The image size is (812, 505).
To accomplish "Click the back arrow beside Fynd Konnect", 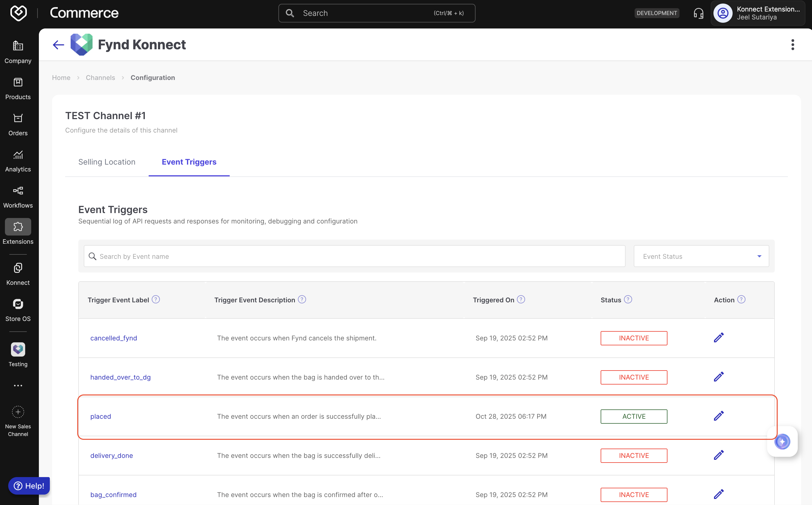I will tap(58, 45).
